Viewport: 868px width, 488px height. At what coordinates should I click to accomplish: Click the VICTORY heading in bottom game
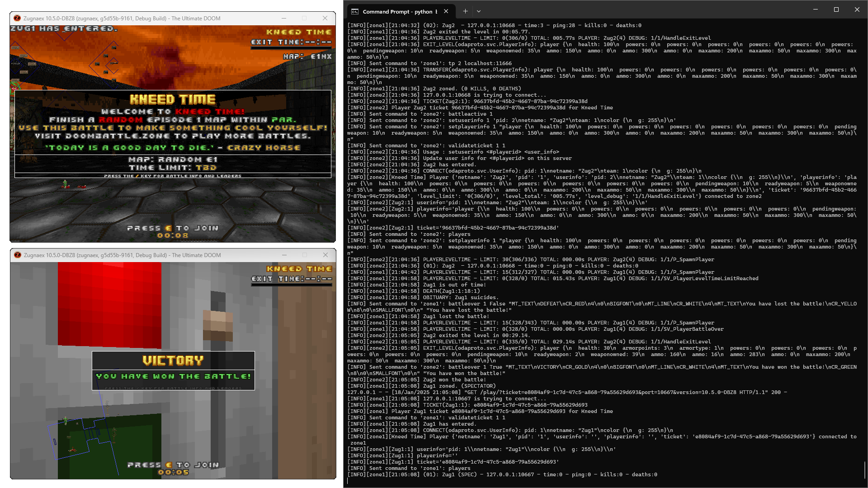(173, 361)
